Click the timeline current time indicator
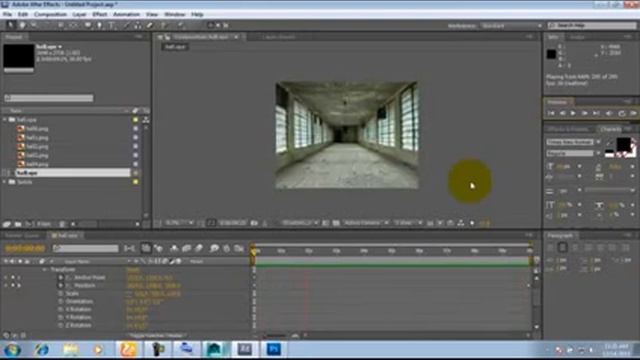640x360 pixels. [253, 251]
